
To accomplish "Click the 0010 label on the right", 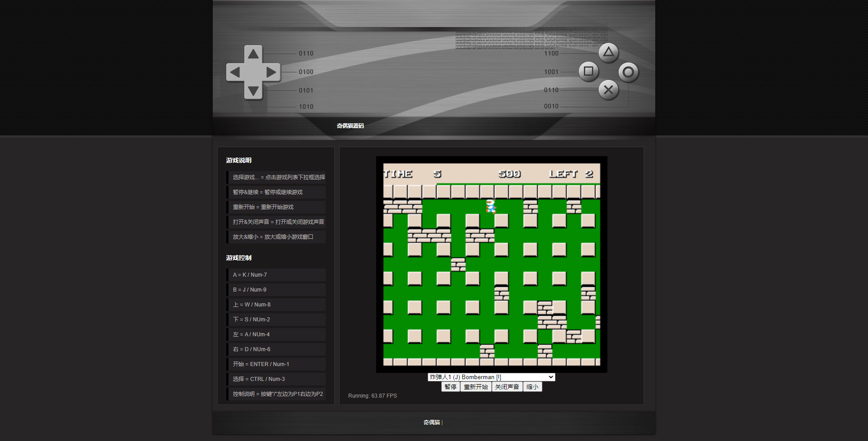I will tap(551, 106).
